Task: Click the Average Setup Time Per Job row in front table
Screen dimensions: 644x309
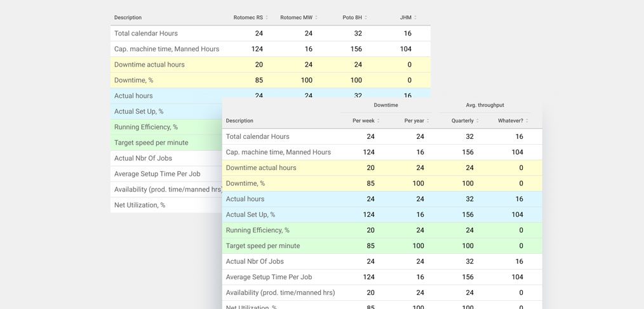Action: [382, 277]
